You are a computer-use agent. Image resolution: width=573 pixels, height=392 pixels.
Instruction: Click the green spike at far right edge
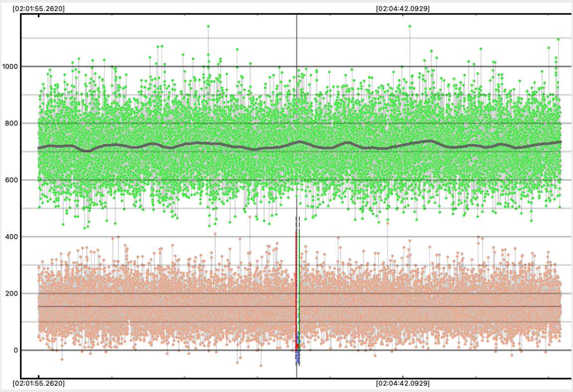coord(558,39)
